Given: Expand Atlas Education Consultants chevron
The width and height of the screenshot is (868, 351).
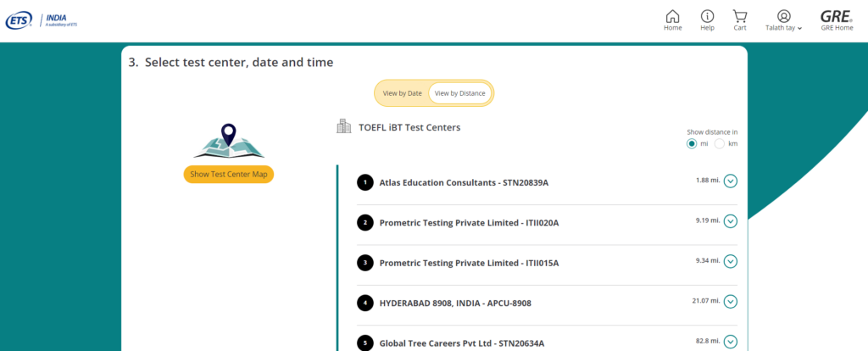Looking at the screenshot, I should 731,181.
